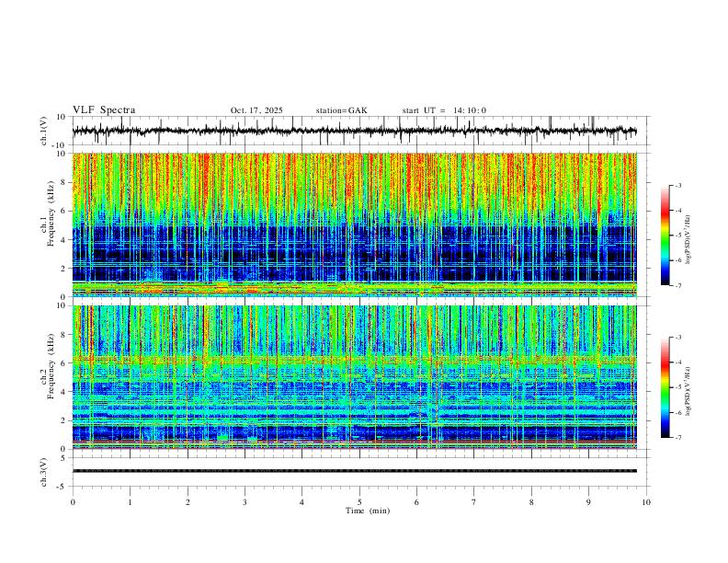Click time tick "6" on bottom axis
Viewport: 728px width, 563px height.
[x=416, y=502]
